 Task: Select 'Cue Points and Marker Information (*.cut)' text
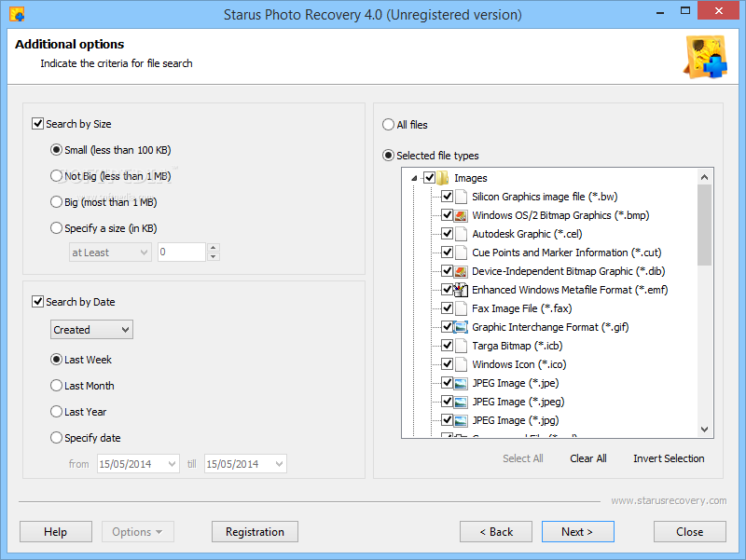tap(567, 253)
